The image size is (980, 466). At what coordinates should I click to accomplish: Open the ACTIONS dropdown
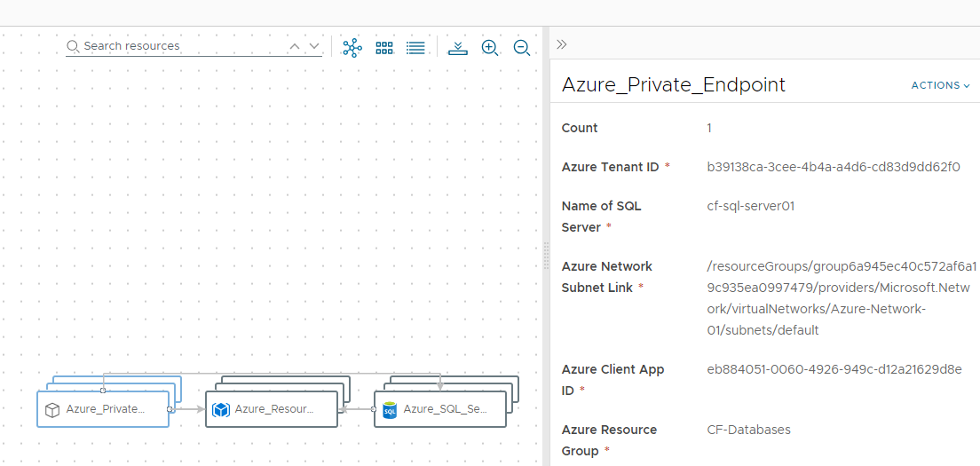941,85
